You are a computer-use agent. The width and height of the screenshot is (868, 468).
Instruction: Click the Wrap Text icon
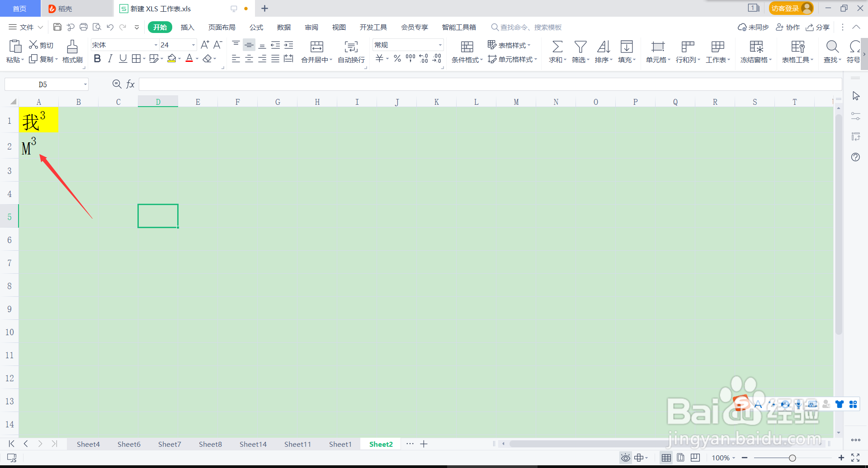(x=351, y=47)
